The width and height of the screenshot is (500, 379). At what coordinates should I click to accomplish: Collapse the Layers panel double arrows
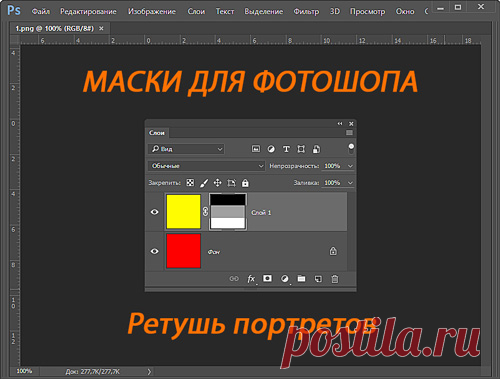click(x=340, y=123)
